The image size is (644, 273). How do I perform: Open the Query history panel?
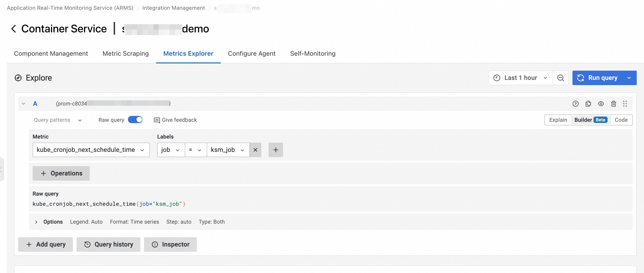pos(108,244)
